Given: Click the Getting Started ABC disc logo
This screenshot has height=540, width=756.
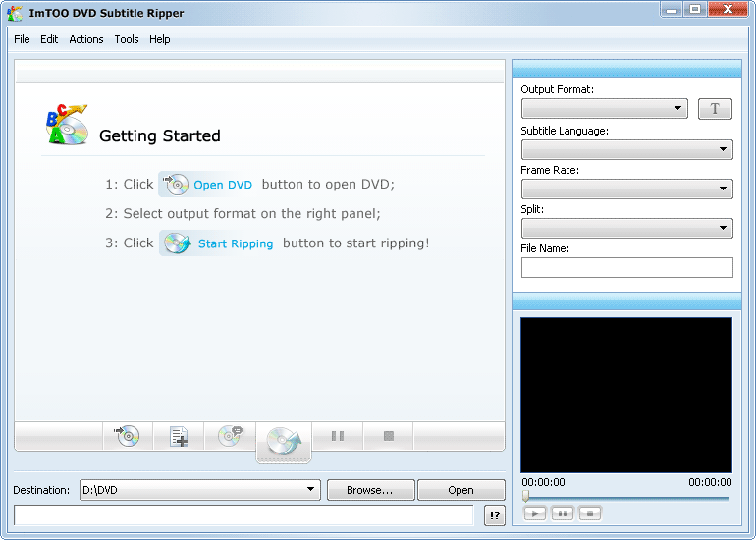Looking at the screenshot, I should [67, 125].
